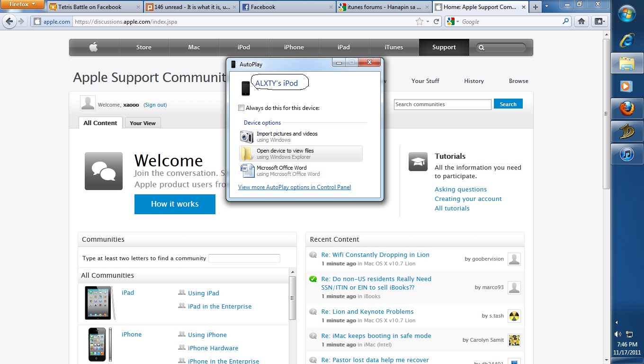Click the xaooo user avatar
This screenshot has height=364, width=644.
coord(88,103)
